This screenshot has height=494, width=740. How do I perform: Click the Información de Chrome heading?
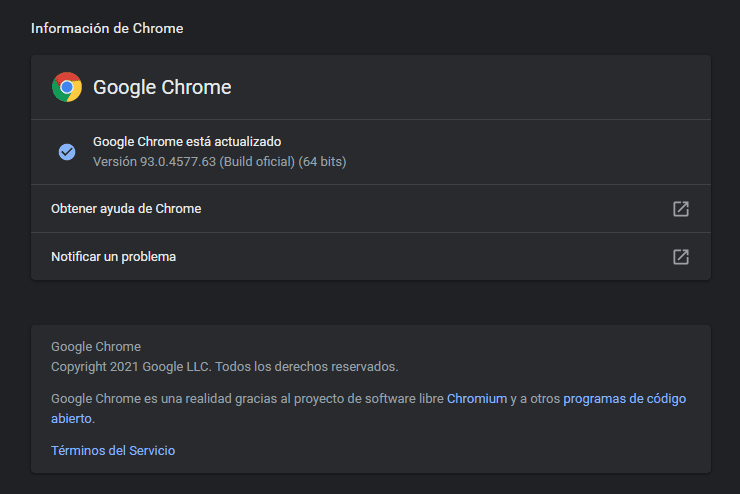pos(107,28)
